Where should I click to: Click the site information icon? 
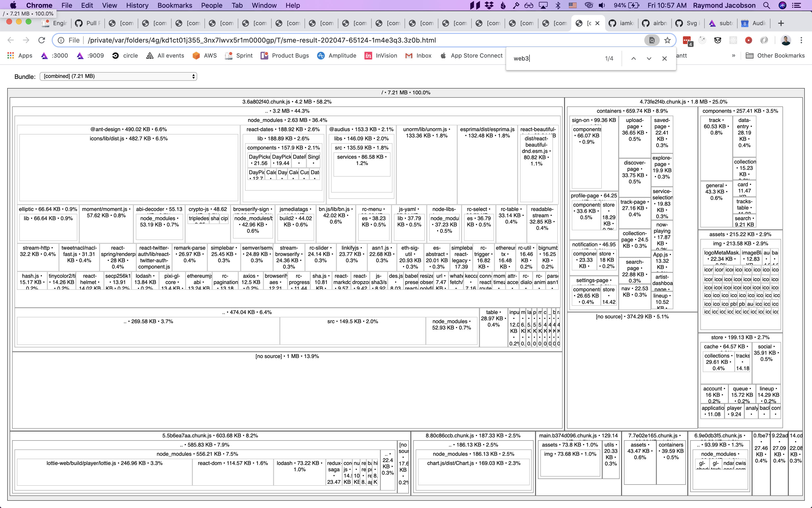pyautogui.click(x=61, y=40)
